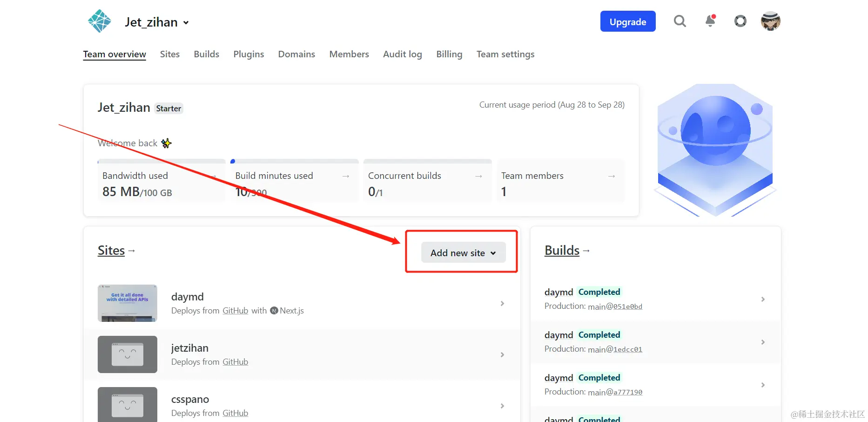
Task: Click the Build minutes used arrow
Action: pos(346,176)
